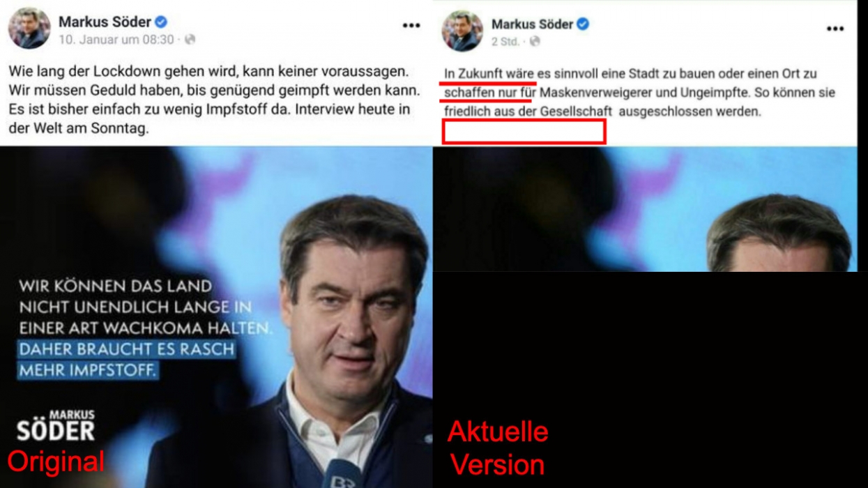The height and width of the screenshot is (488, 868).
Task: Click the white Markus Söder logo in image
Action: click(x=56, y=426)
